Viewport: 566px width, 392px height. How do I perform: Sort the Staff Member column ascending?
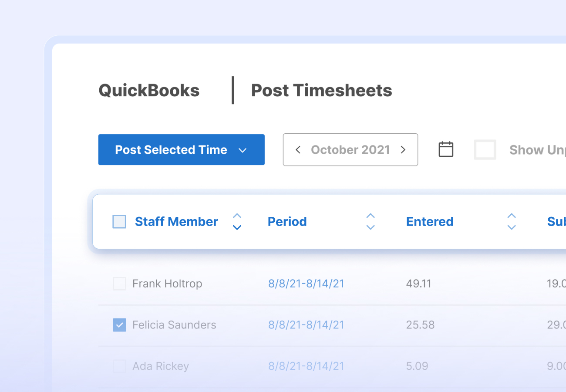coord(237,216)
